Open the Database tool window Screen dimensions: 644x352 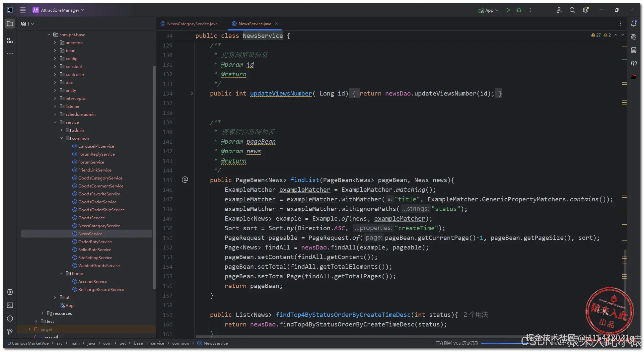pyautogui.click(x=634, y=50)
